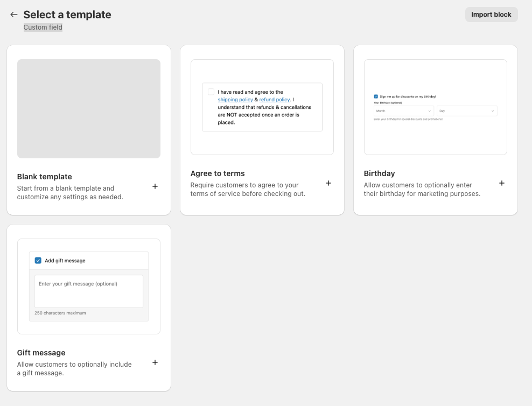The height and width of the screenshot is (406, 532).
Task: Add the Blank template with its plus icon
Action: pos(155,186)
